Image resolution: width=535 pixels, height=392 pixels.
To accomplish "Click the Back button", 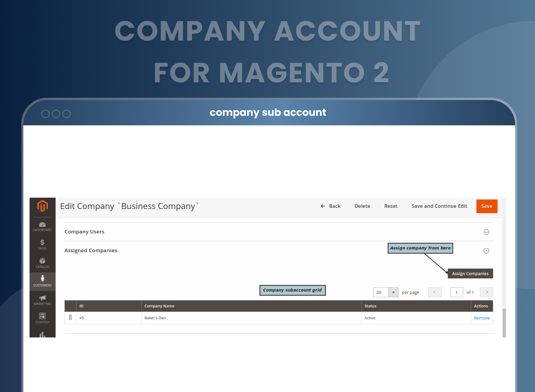I will tap(330, 206).
